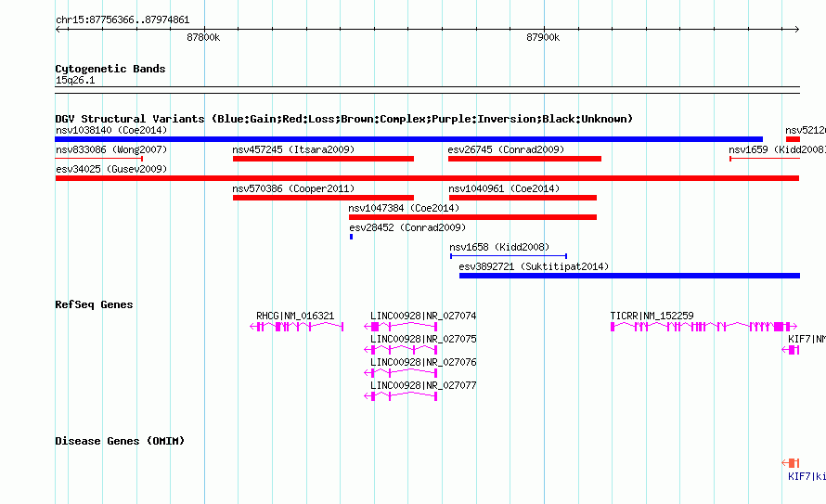Click the nsv833086 (Wong2007) label
Screen dimensions: 826x504
111,149
